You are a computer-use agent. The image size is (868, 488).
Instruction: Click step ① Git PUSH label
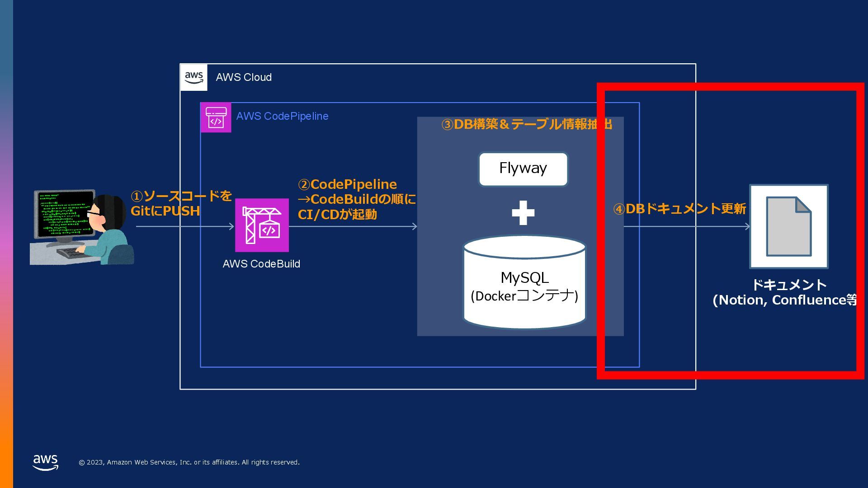point(181,203)
